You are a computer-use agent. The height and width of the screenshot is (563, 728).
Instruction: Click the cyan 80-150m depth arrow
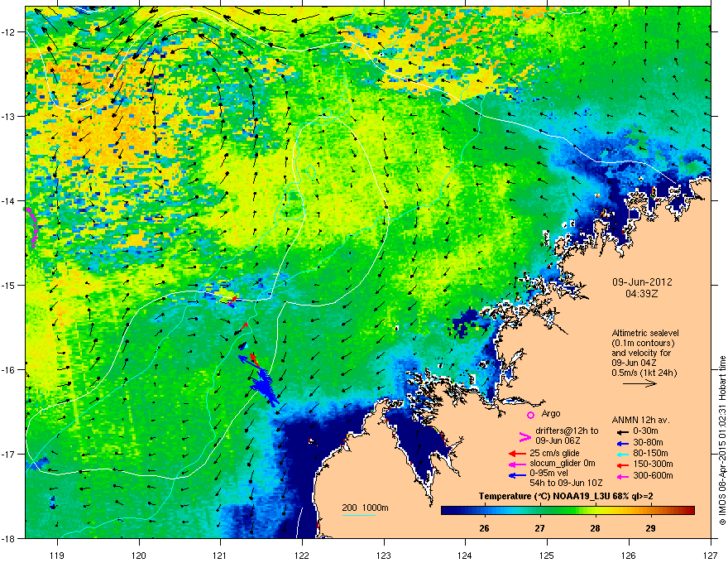pyautogui.click(x=622, y=454)
